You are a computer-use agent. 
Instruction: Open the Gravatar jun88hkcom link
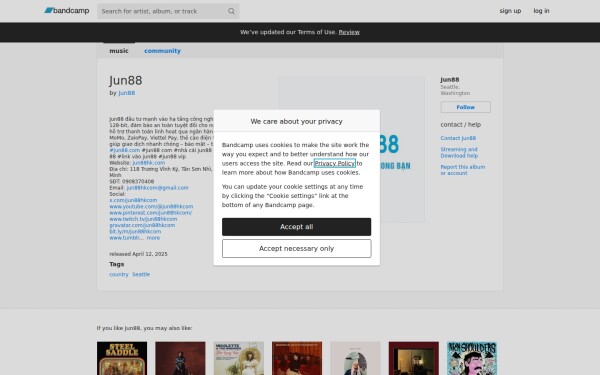coord(142,225)
